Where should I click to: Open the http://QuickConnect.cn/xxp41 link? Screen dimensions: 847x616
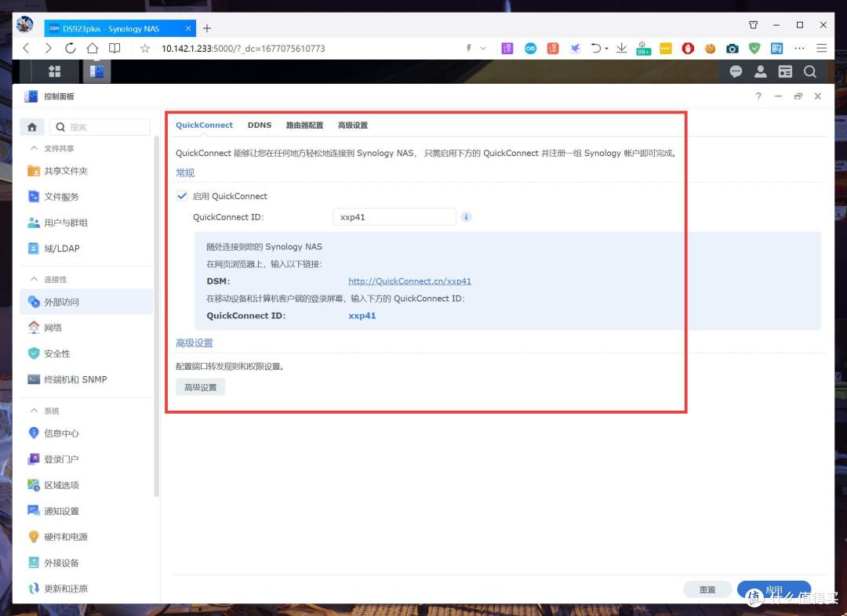(409, 281)
